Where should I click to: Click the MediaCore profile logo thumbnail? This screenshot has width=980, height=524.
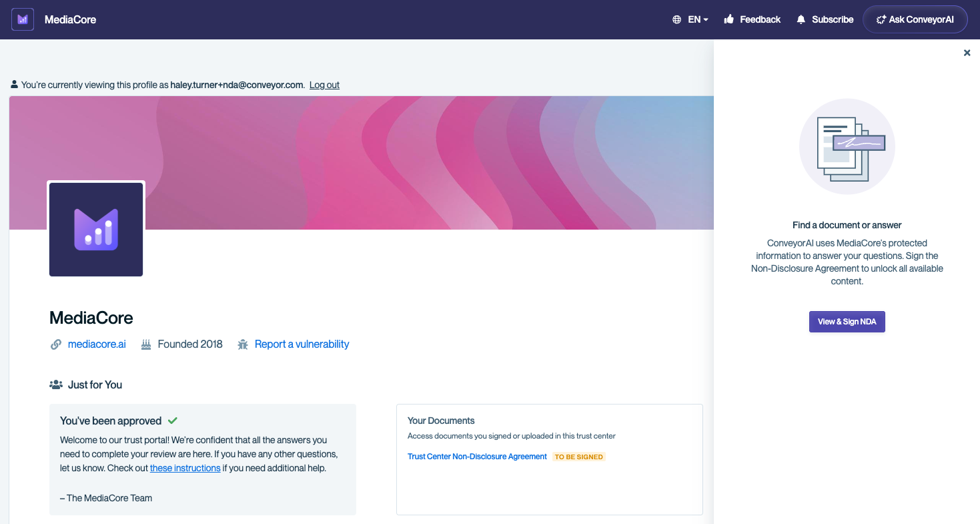pyautogui.click(x=96, y=229)
